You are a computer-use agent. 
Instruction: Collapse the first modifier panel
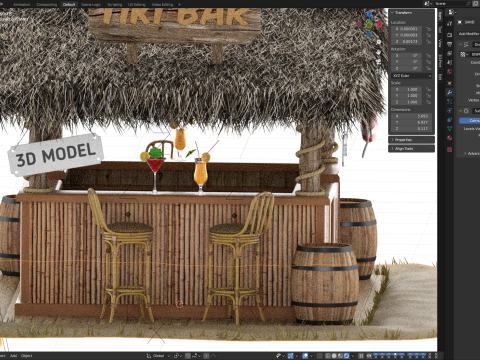pos(460,44)
